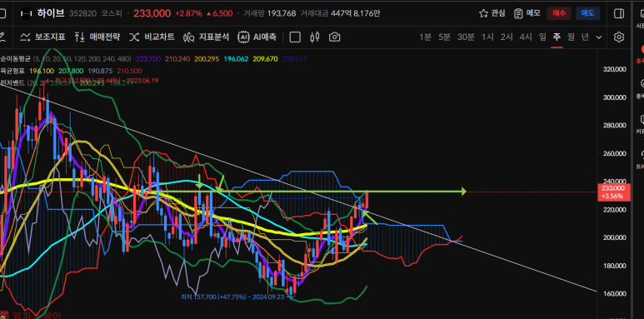Click moving average value 196,062
The height and width of the screenshot is (319, 644).
(236, 59)
